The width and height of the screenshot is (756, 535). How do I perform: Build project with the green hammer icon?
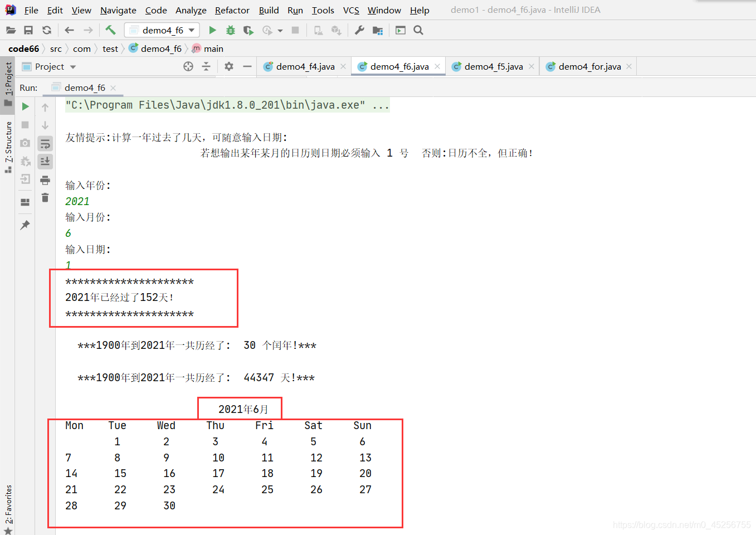click(x=110, y=30)
